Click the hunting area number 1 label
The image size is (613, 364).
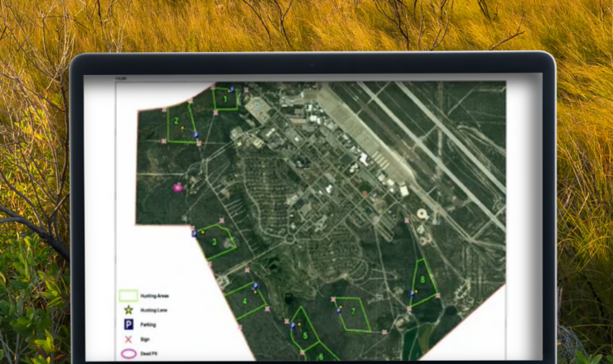(x=225, y=99)
